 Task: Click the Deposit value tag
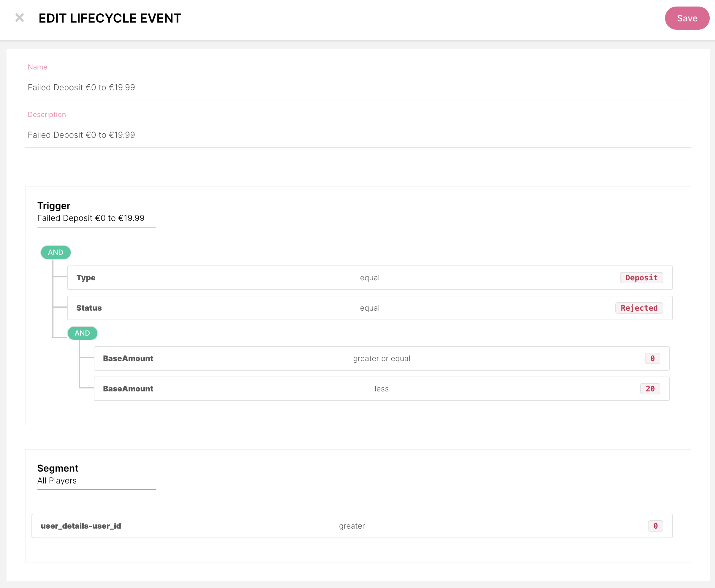(641, 278)
